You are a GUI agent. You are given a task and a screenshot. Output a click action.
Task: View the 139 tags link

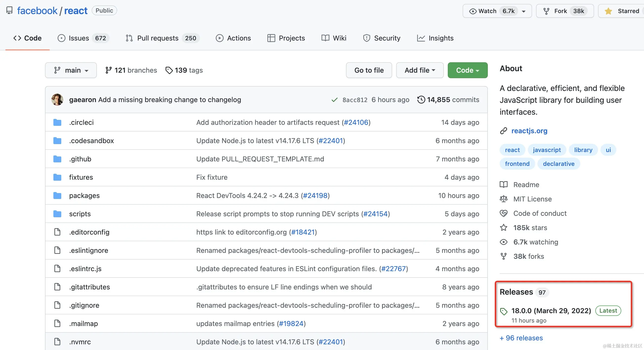point(184,70)
